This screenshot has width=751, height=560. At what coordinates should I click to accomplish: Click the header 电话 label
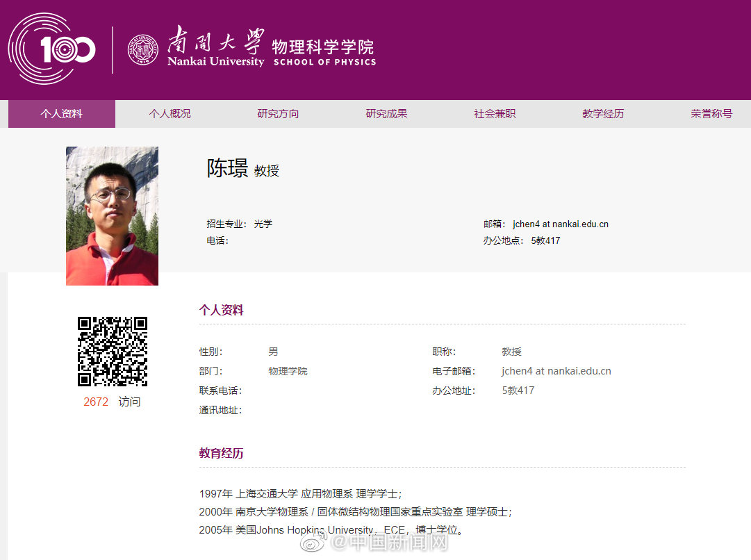point(217,240)
